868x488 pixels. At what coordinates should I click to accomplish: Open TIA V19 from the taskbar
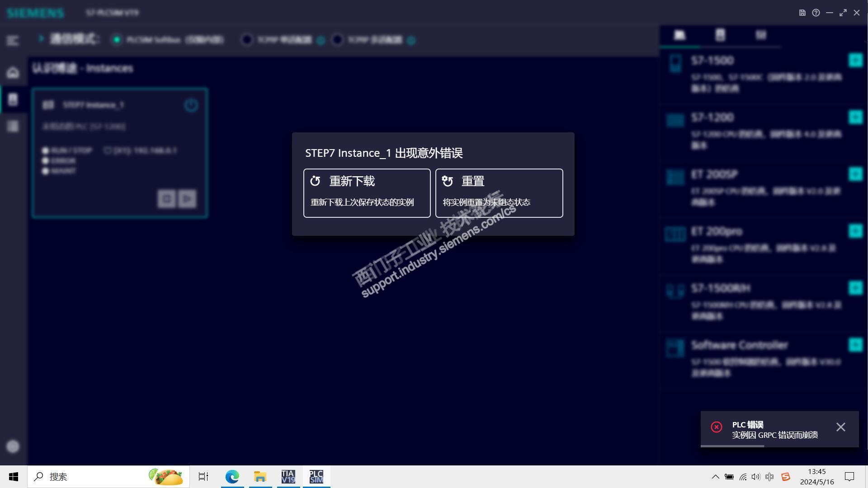288,477
